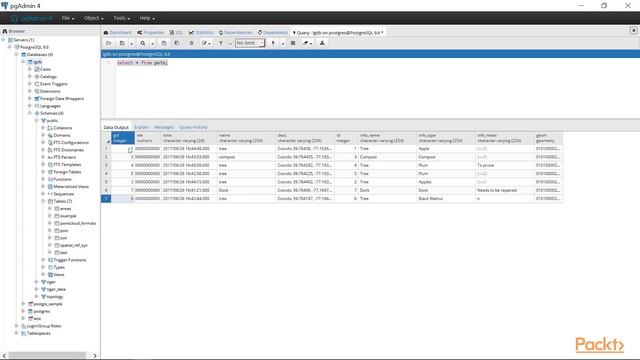Expand the Casts tree node

pyautogui.click(x=29, y=69)
